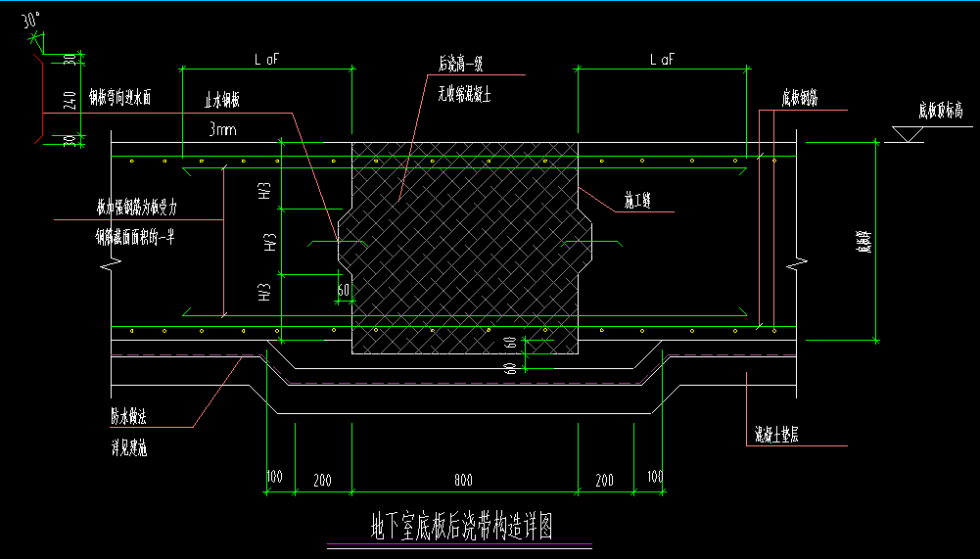Viewport: 980px width, 559px height.
Task: Select the 钢板弯向迎水面 note
Action: click(119, 97)
